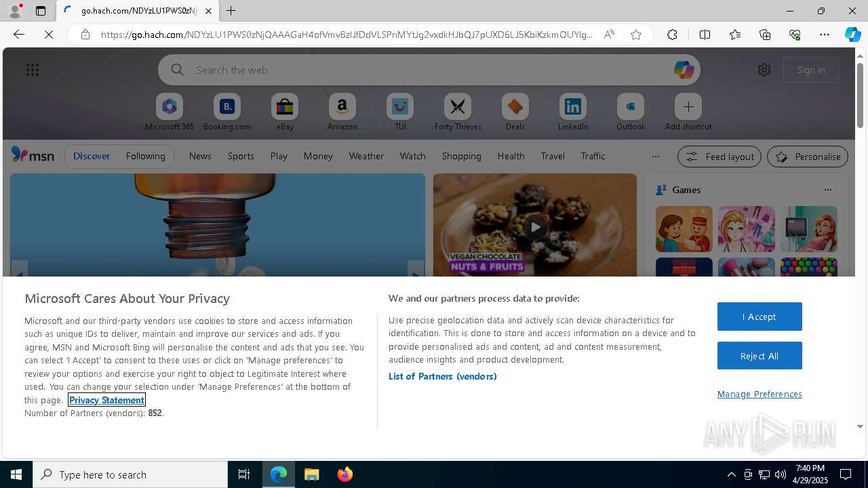
Task: Click the Copilot icon in search box
Action: pos(684,70)
